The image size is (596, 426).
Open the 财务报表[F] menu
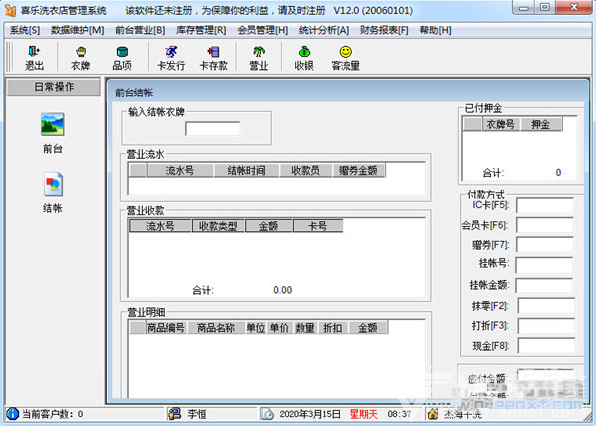point(384,30)
